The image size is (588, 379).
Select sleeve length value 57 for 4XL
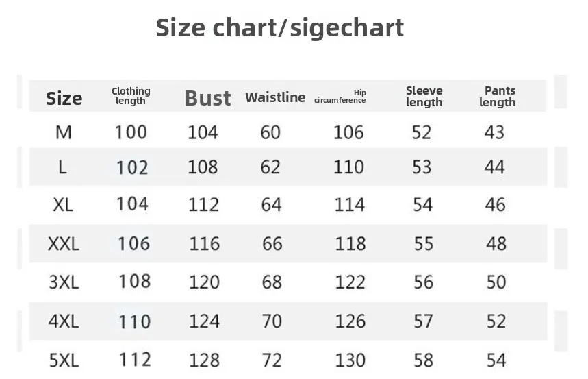(424, 321)
